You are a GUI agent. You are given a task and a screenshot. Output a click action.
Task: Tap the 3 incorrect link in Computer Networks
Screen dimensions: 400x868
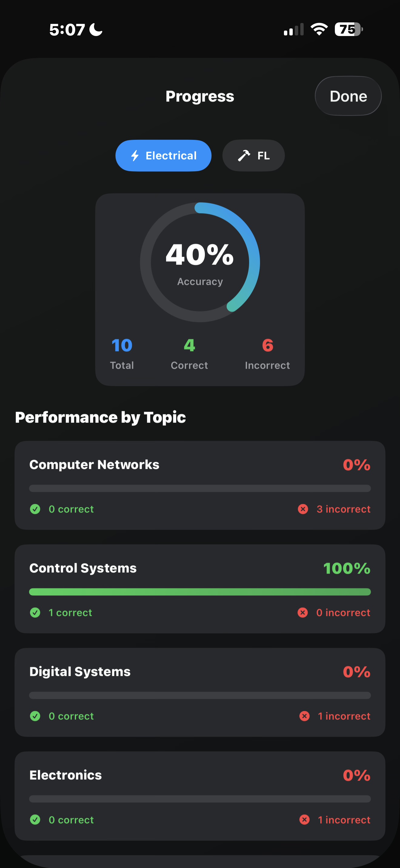[343, 509]
